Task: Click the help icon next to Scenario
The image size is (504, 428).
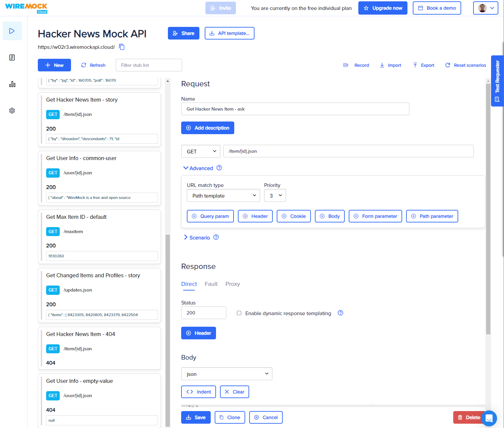Action: click(x=216, y=237)
